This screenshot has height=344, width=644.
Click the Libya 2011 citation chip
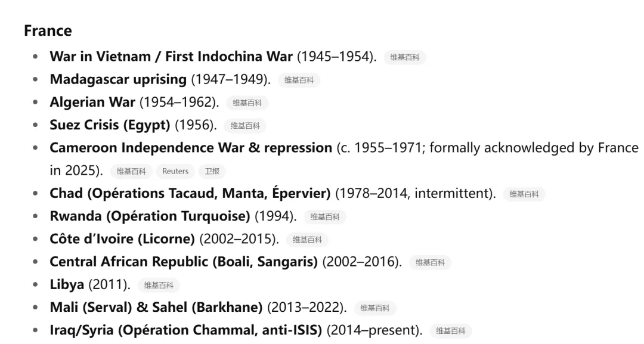tap(159, 286)
